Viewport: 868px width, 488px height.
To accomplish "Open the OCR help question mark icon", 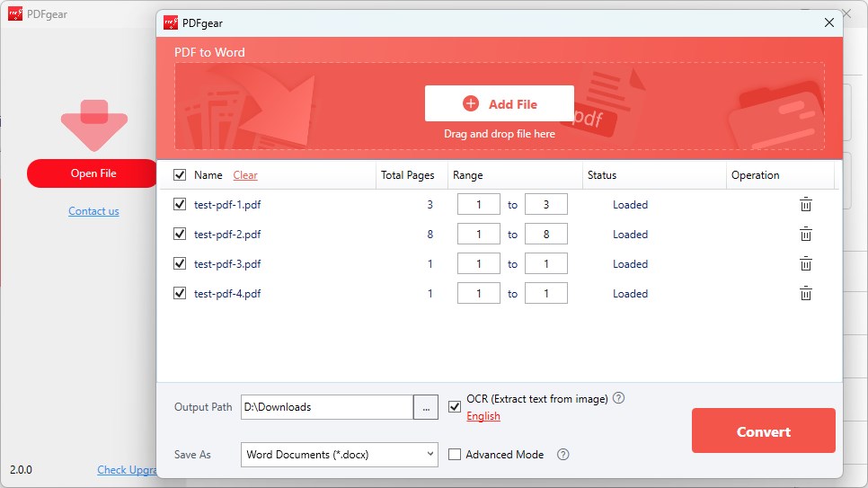I will coord(619,398).
